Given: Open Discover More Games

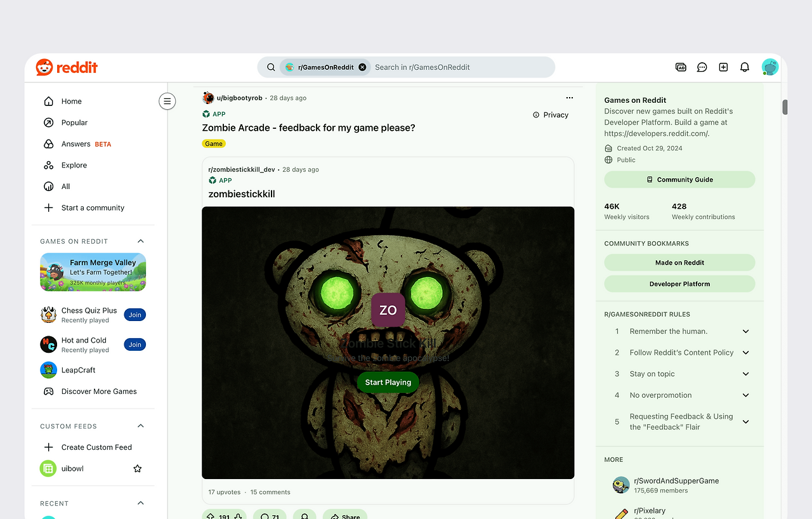Looking at the screenshot, I should click(94, 391).
